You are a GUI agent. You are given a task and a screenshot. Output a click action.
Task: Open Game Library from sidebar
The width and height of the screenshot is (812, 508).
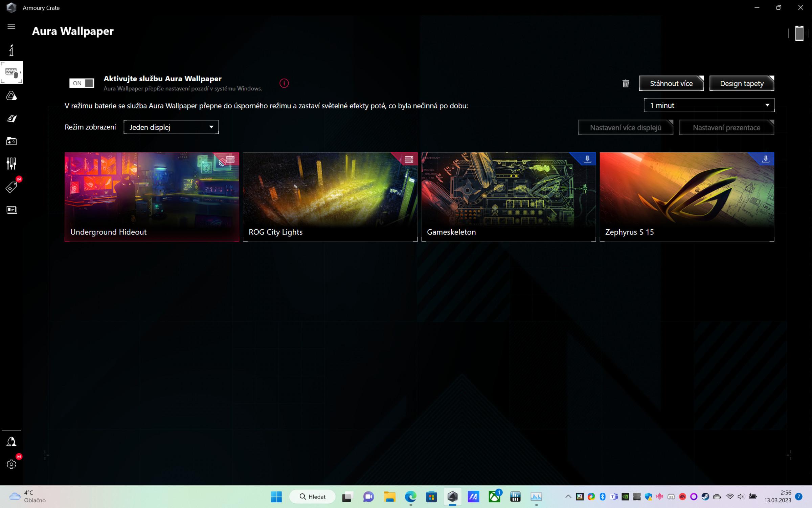[11, 141]
